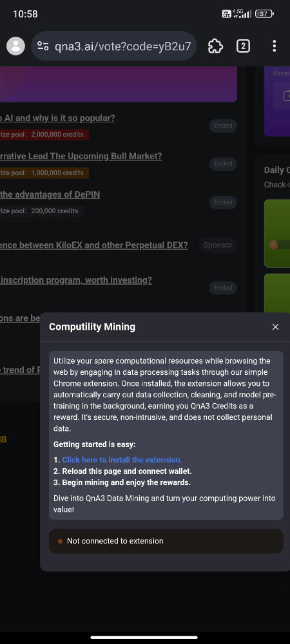Open the AI and why so popular question

tap(57, 118)
